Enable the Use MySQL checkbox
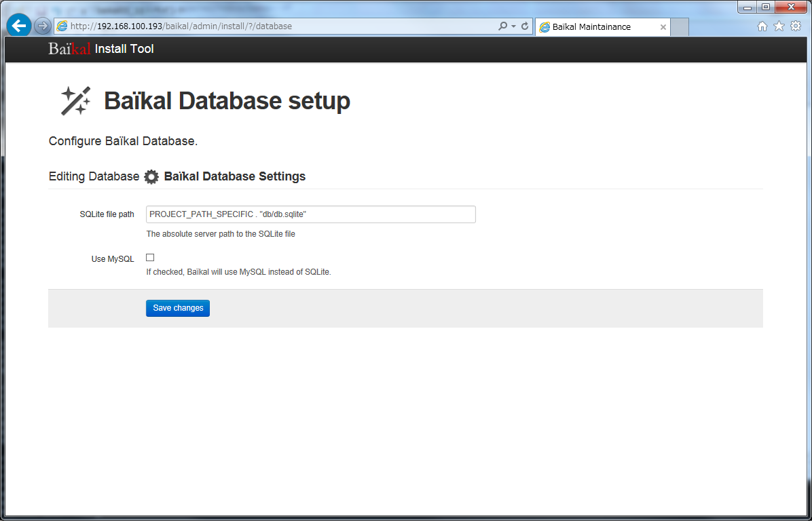 pyautogui.click(x=150, y=258)
